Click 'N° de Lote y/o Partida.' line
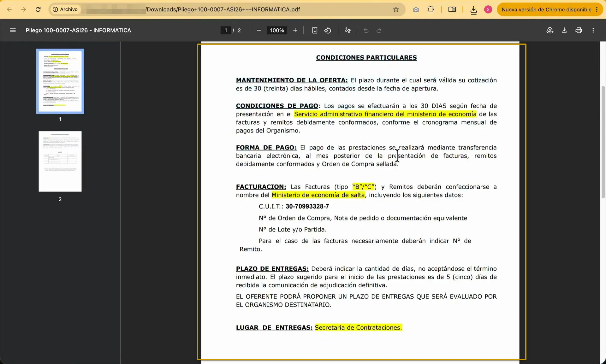Screen dimensions: 606x364 pos(293,229)
